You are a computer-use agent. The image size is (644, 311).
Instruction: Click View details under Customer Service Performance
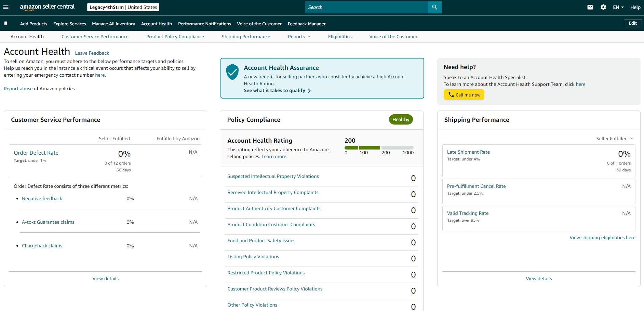(x=106, y=278)
